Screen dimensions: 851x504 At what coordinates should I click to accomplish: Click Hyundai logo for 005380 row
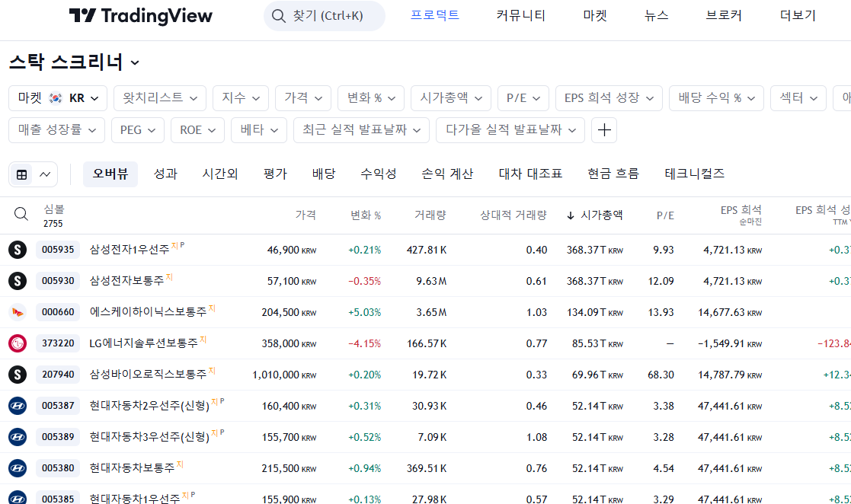pos(18,468)
